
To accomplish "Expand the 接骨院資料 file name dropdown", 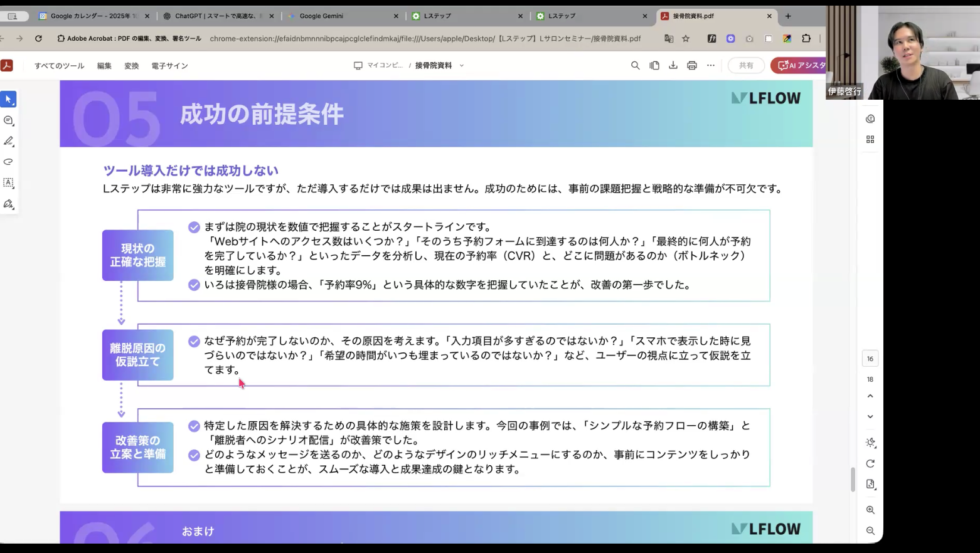I will [462, 65].
